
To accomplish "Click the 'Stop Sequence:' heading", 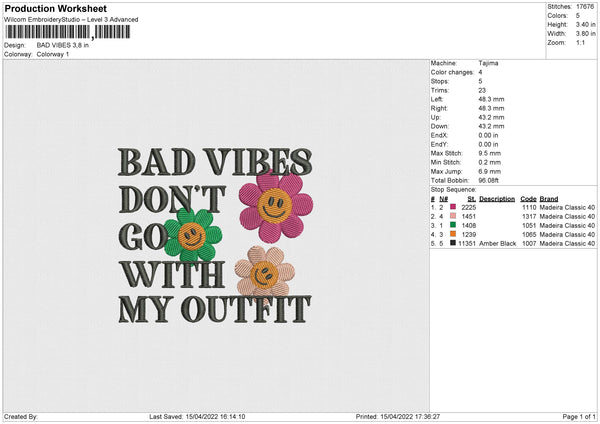I will pos(453,190).
